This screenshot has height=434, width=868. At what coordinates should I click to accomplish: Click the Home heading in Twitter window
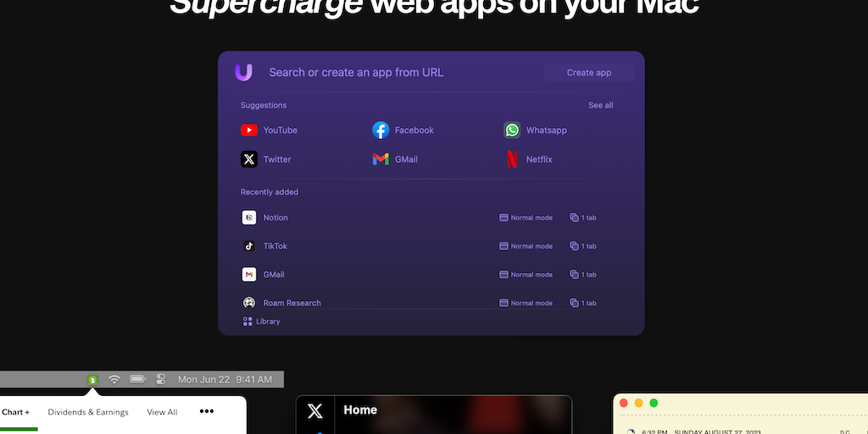click(360, 410)
